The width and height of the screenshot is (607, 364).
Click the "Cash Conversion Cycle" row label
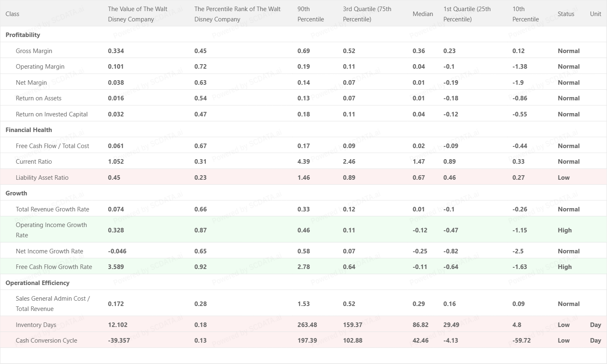click(x=47, y=341)
